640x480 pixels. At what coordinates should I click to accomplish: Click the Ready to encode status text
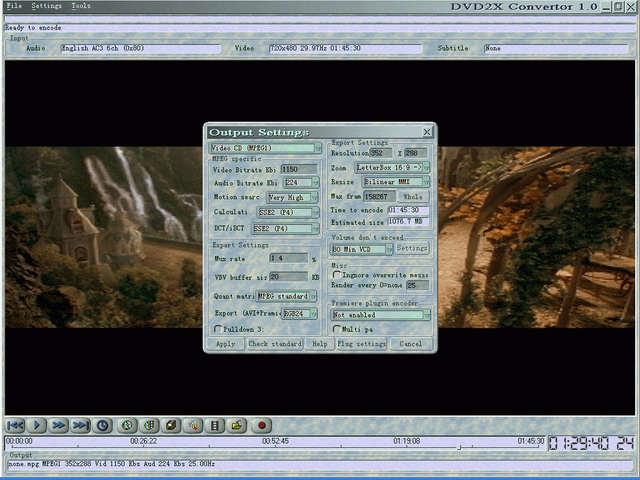(x=33, y=28)
